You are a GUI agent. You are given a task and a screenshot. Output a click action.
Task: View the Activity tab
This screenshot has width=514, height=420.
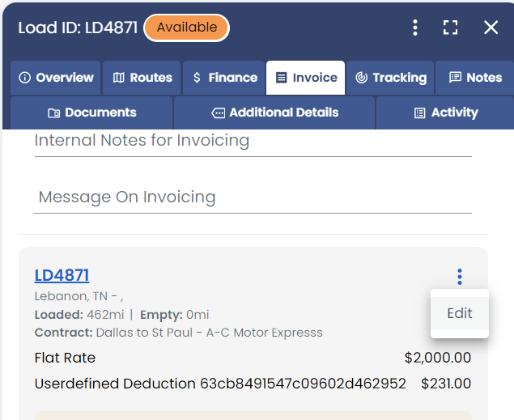(445, 112)
